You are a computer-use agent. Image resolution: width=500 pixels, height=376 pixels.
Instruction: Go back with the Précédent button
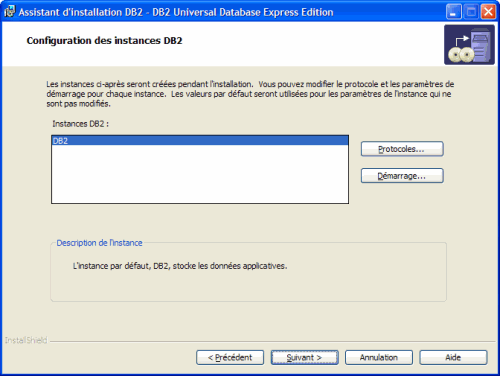[x=230, y=357]
